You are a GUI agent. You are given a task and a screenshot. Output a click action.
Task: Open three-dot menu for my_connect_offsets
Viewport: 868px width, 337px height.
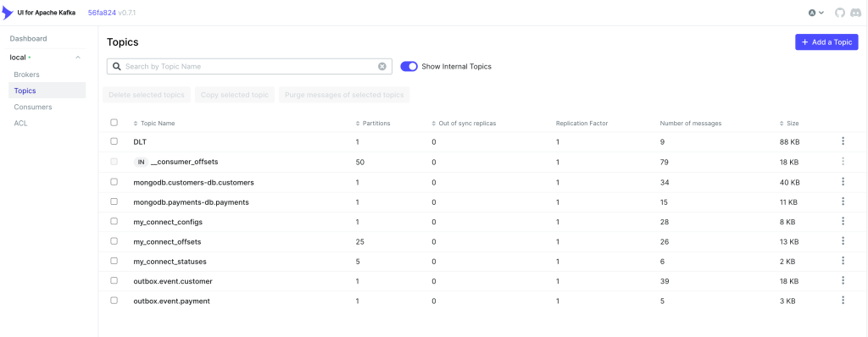[x=843, y=240]
